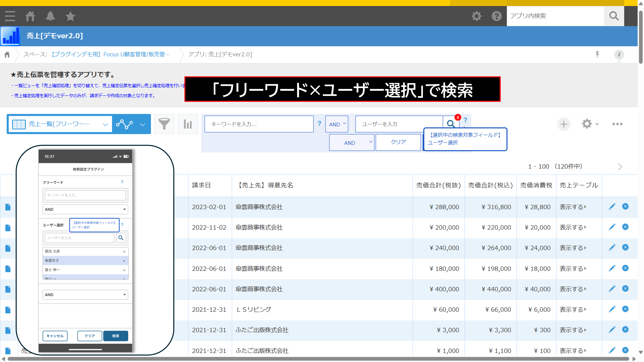Click クリア in the phone preview
Image resolution: width=644 pixels, height=362 pixels.
(x=90, y=336)
